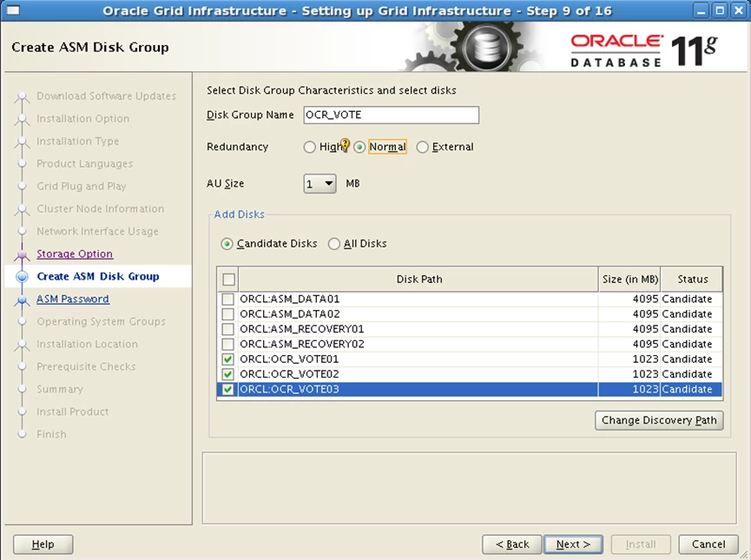Uncheck the ORCL:OCR_VOTE01 disk checkbox
This screenshot has height=560, width=751.
(228, 359)
